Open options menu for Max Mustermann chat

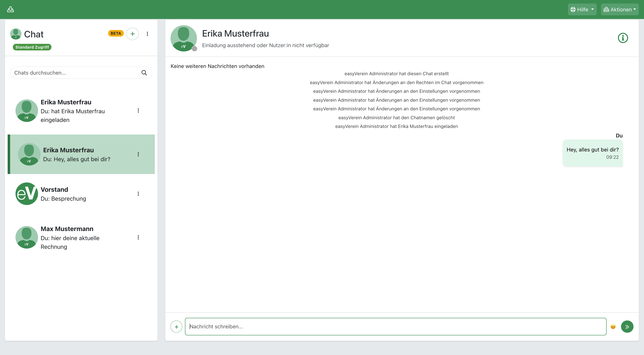[138, 237]
